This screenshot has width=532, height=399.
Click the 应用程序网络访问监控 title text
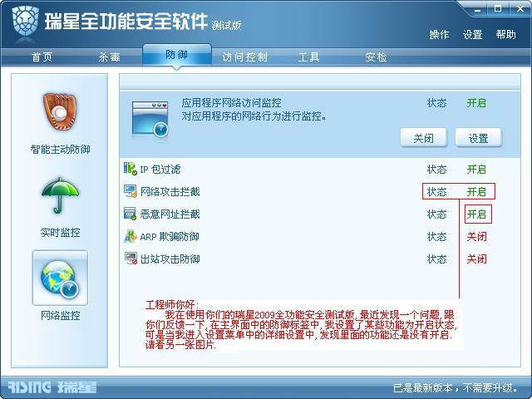click(231, 103)
